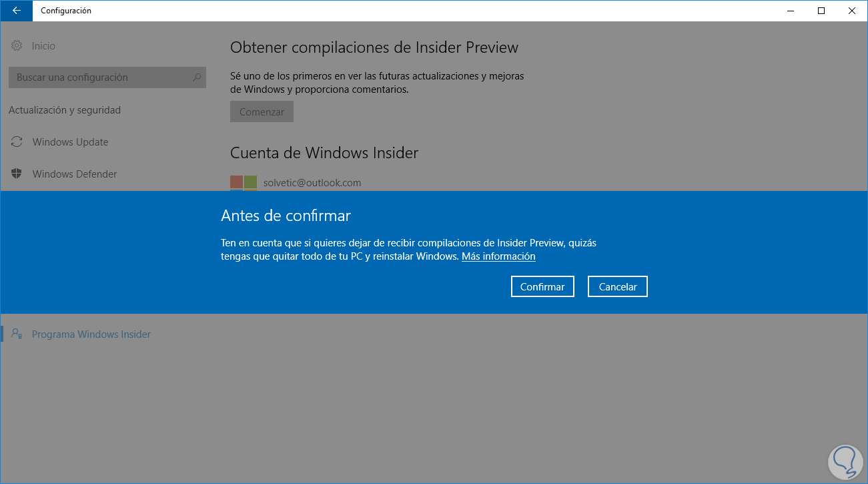The image size is (868, 484).
Task: Select the solvetic@outlook.com account
Action: tap(312, 183)
